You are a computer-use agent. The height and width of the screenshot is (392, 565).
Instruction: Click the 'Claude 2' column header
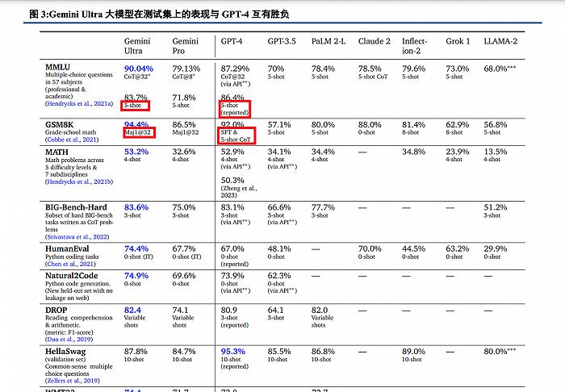[374, 41]
